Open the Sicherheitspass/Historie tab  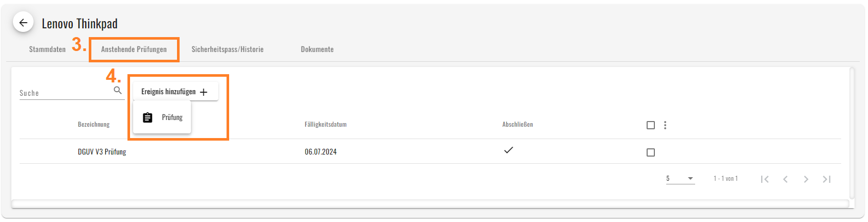click(x=228, y=49)
